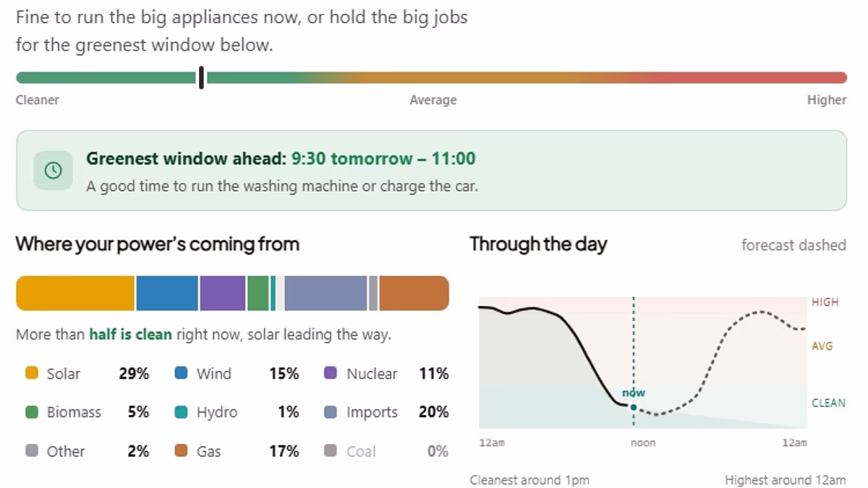Click the Nuclear purple legend swatch
The image size is (868, 488).
coord(331,373)
